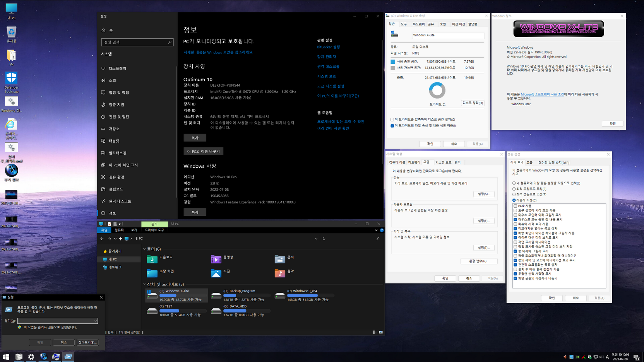The image size is (644, 362).
Task: Click Rename this PC (이 PC의 이름 바꾸기) button
Action: coord(203,152)
